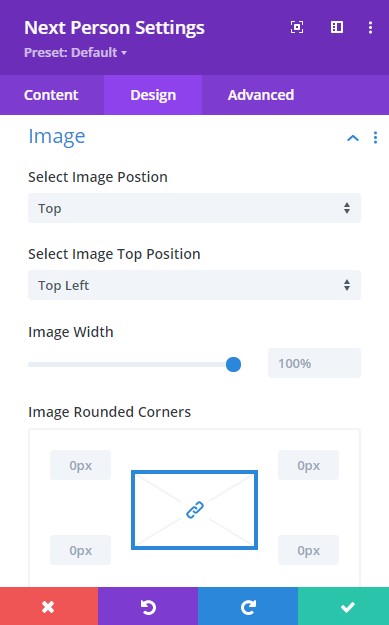This screenshot has width=389, height=625.
Task: Click the Image Width slider handle
Action: [233, 364]
